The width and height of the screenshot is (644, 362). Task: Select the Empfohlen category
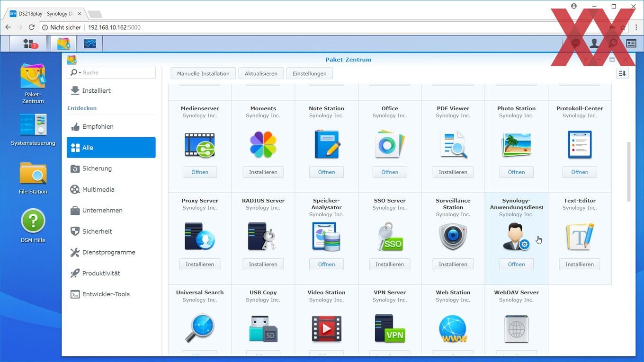tap(111, 126)
